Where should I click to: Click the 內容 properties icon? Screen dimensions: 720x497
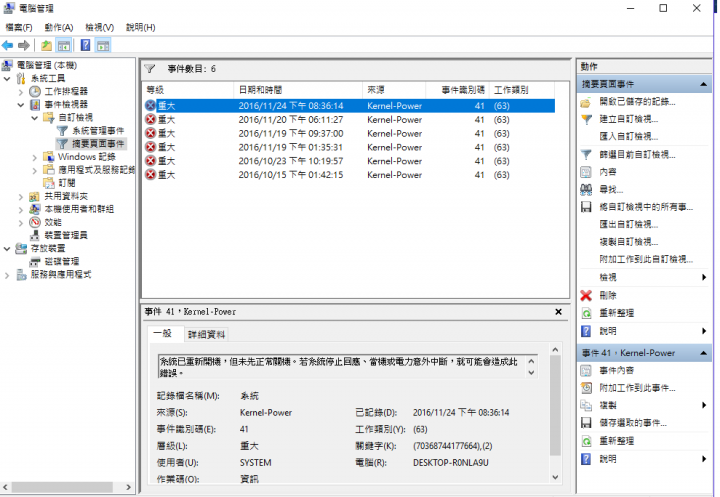(586, 172)
